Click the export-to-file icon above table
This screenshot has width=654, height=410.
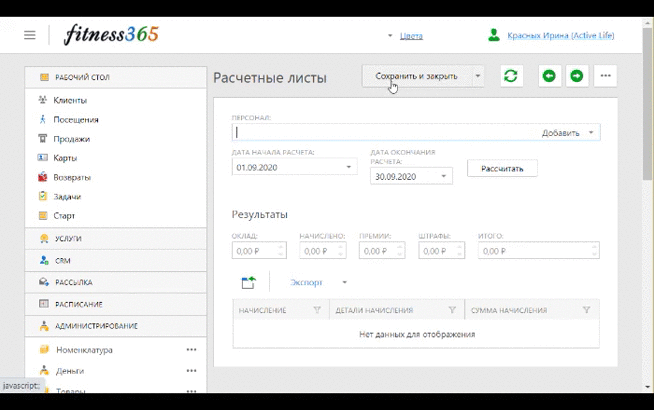[249, 282]
